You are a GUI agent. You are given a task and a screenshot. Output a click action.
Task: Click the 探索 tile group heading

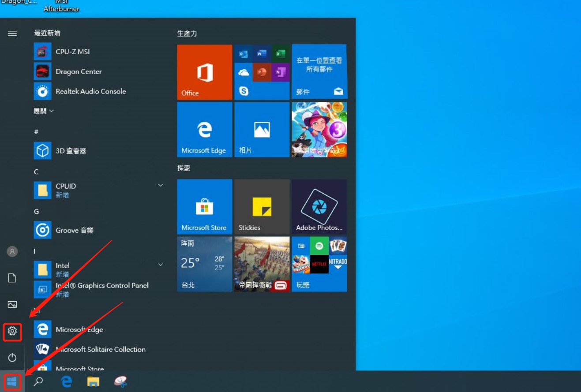tap(184, 168)
